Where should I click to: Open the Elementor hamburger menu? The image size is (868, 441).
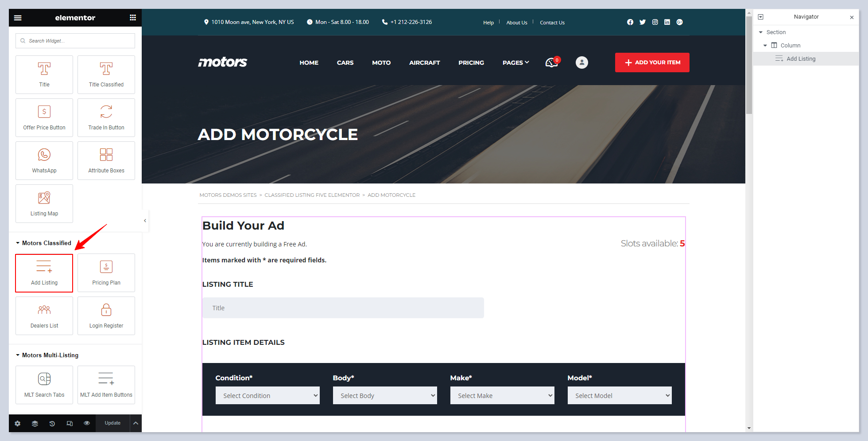point(18,18)
